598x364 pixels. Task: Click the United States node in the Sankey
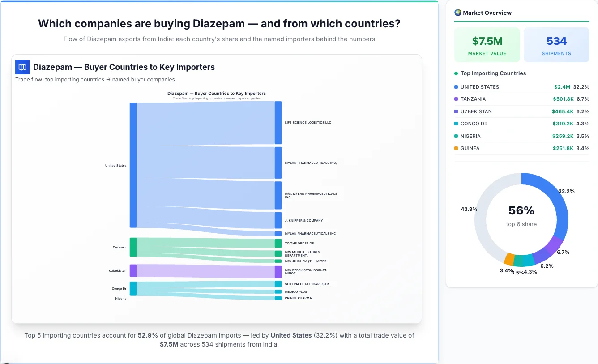tap(132, 165)
